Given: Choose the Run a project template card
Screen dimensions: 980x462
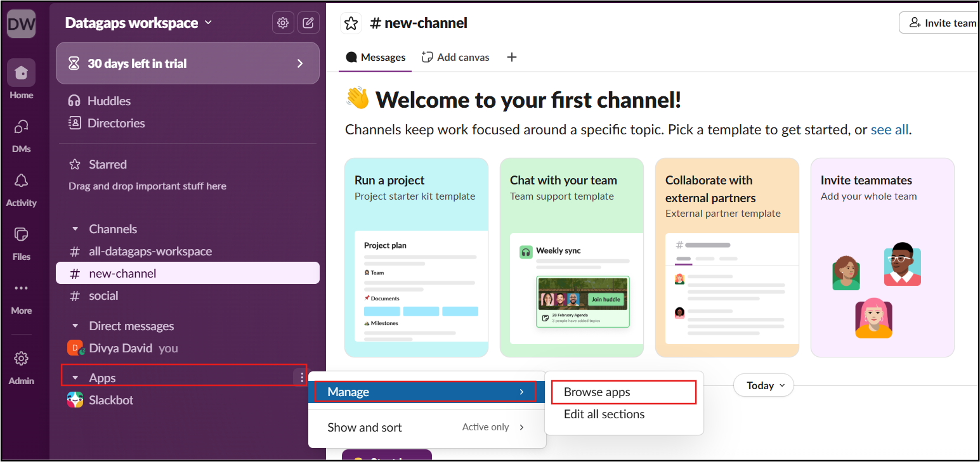Looking at the screenshot, I should click(416, 258).
